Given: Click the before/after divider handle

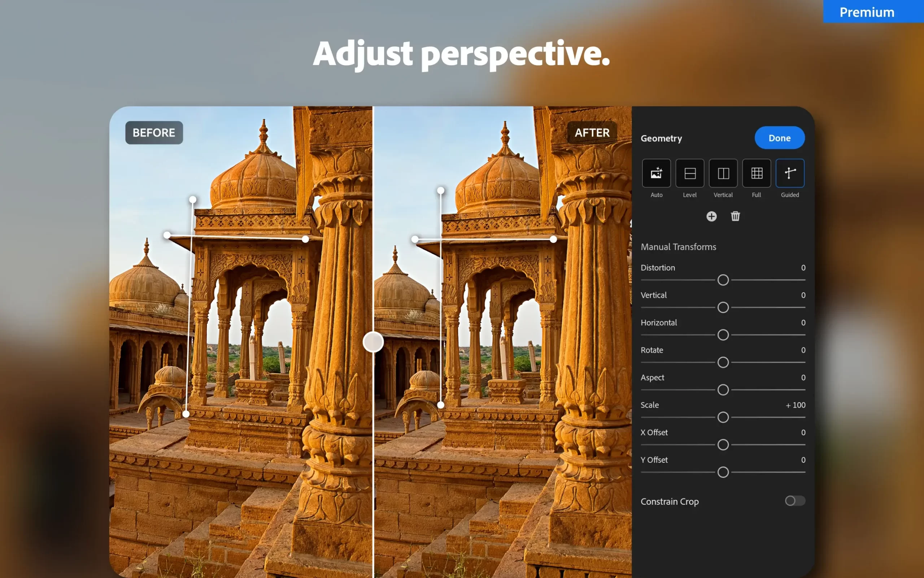Looking at the screenshot, I should (373, 341).
